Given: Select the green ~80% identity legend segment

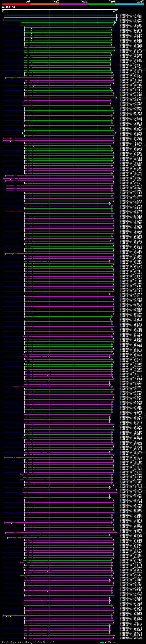Looking at the screenshot, I should tap(101, 4).
